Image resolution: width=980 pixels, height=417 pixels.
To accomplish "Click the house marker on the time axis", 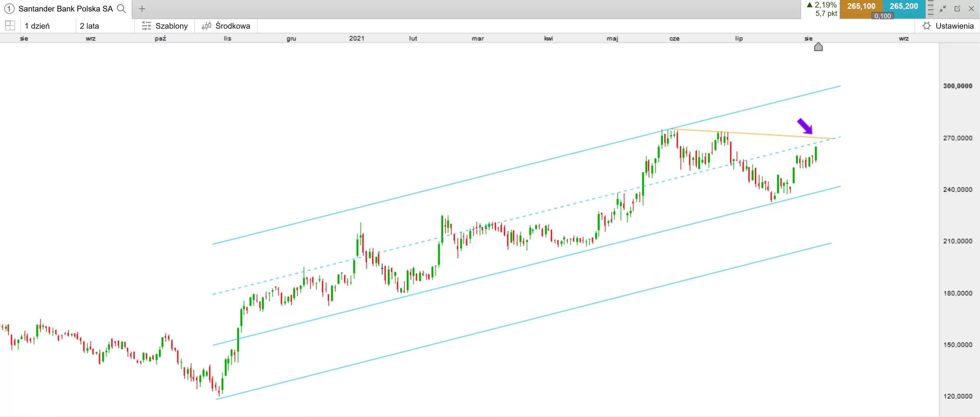I will click(x=818, y=47).
